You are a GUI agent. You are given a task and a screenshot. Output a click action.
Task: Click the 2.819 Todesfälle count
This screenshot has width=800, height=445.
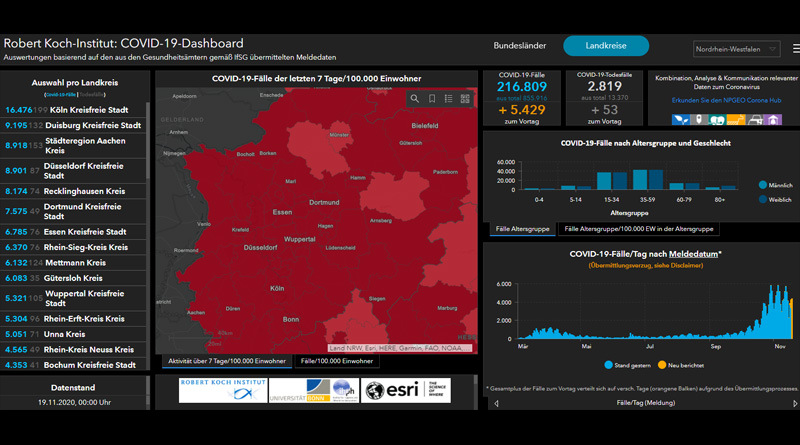coord(605,86)
